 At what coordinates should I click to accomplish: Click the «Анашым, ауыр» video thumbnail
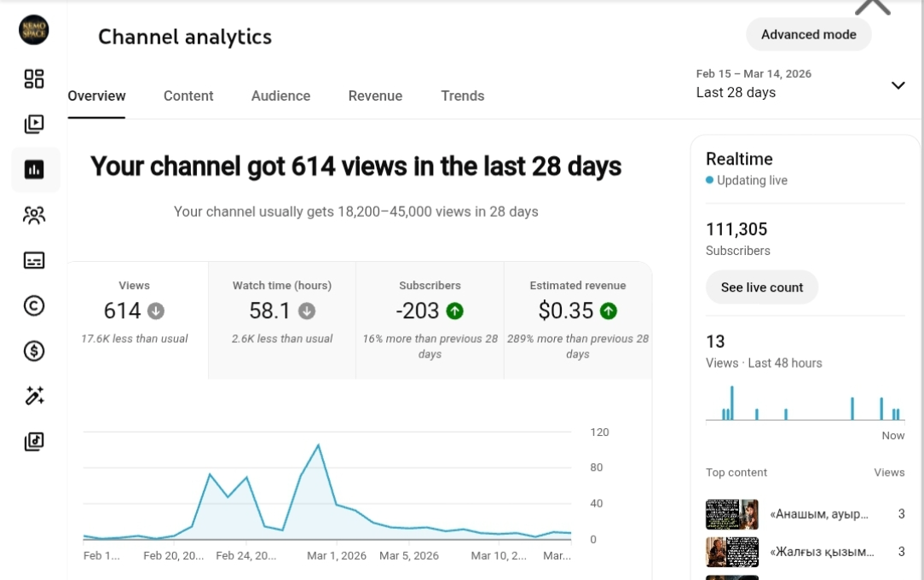click(731, 513)
